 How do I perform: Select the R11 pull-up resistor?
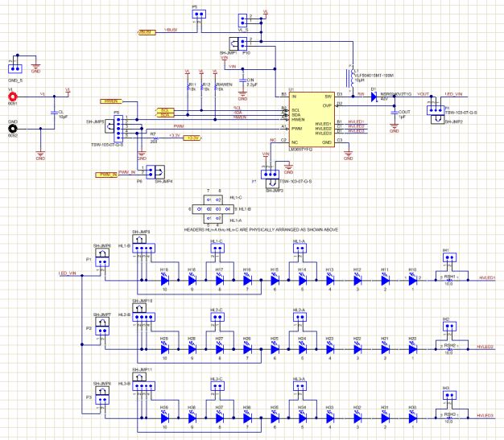(188, 87)
